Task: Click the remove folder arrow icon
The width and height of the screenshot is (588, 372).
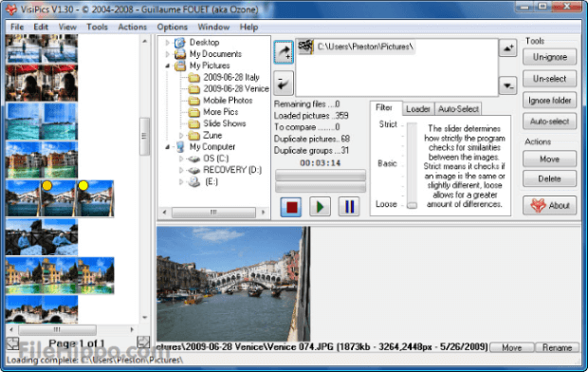Action: (x=284, y=84)
